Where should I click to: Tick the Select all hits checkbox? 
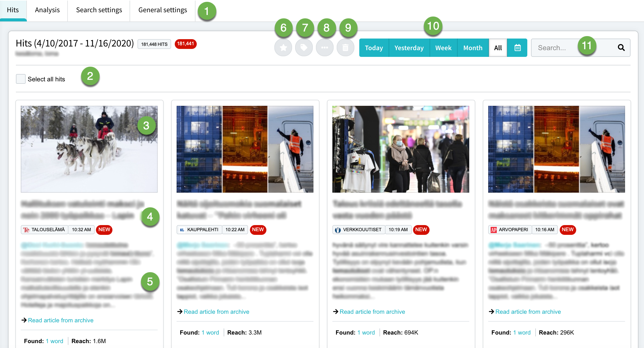(20, 79)
